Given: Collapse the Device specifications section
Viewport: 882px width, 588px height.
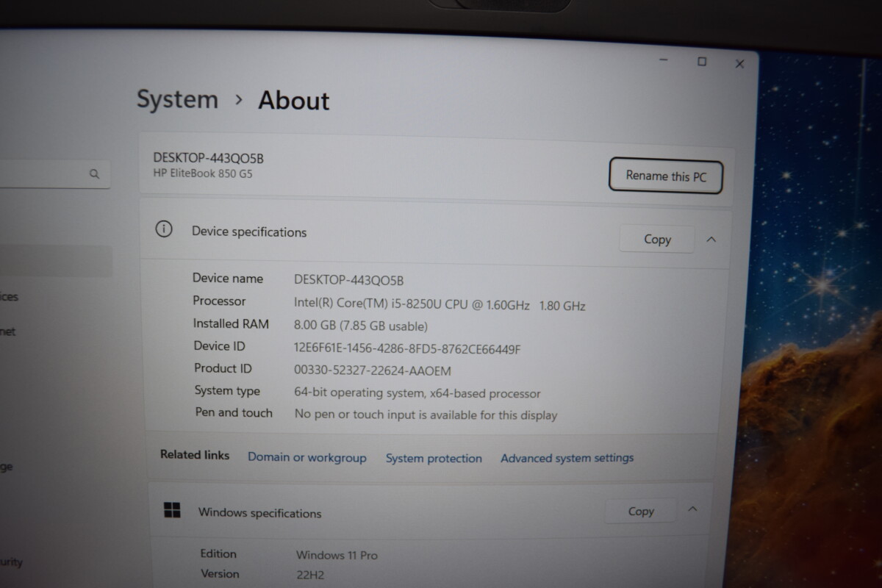Looking at the screenshot, I should pyautogui.click(x=711, y=239).
